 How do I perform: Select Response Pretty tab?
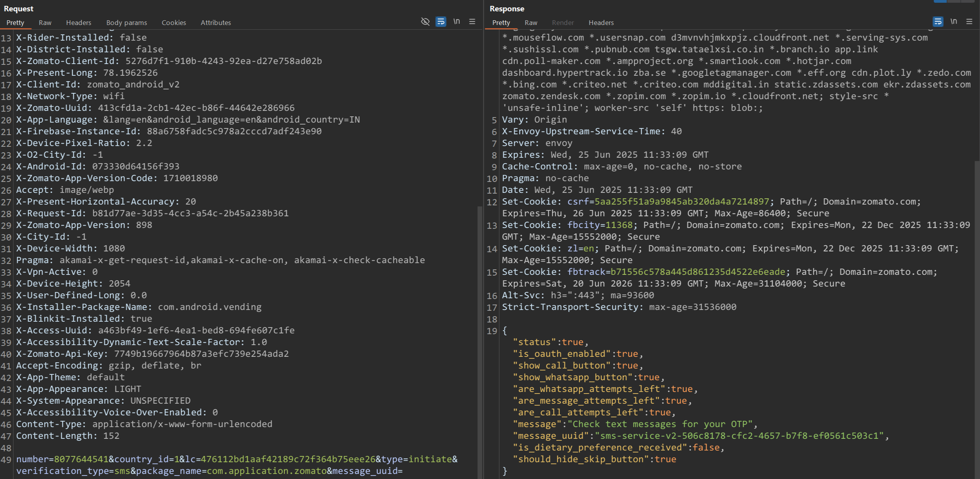click(x=501, y=23)
